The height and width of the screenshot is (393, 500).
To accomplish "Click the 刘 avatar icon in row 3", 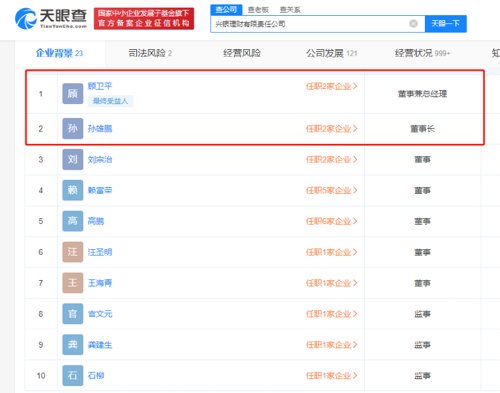I will coord(73,159).
